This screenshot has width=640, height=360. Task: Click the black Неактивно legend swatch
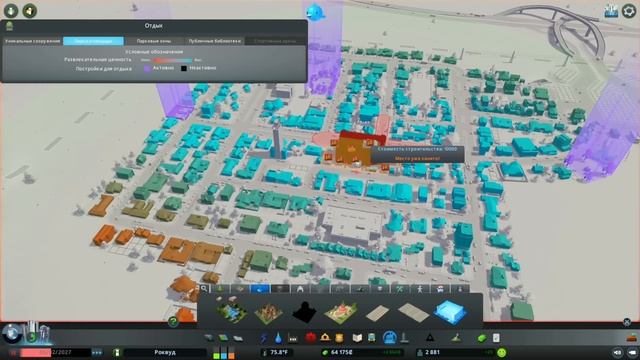coord(184,69)
